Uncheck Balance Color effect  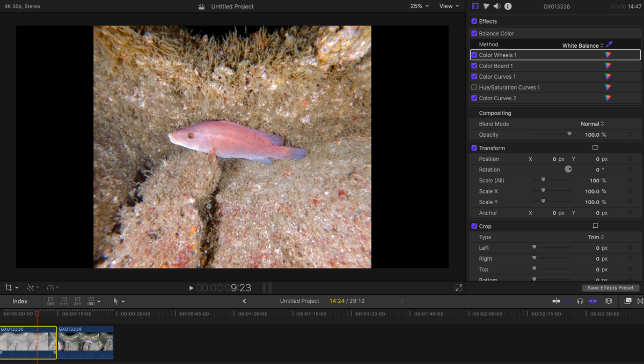[x=474, y=33]
